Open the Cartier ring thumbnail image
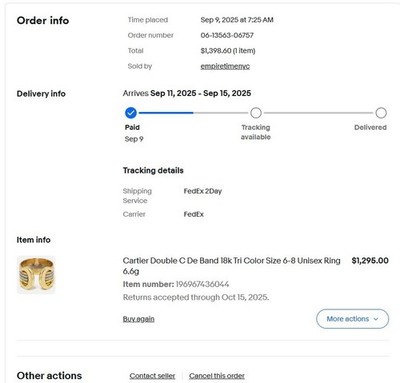The height and width of the screenshot is (383, 400). point(36,275)
